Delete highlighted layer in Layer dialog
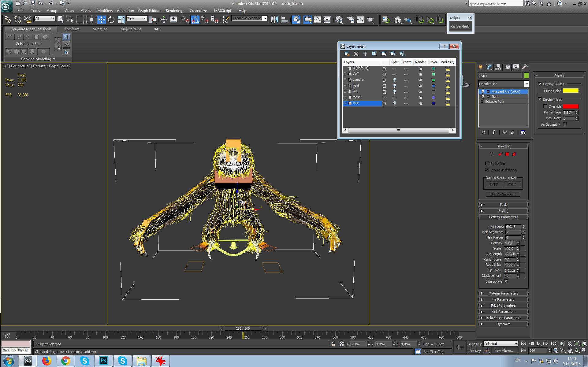 356,54
